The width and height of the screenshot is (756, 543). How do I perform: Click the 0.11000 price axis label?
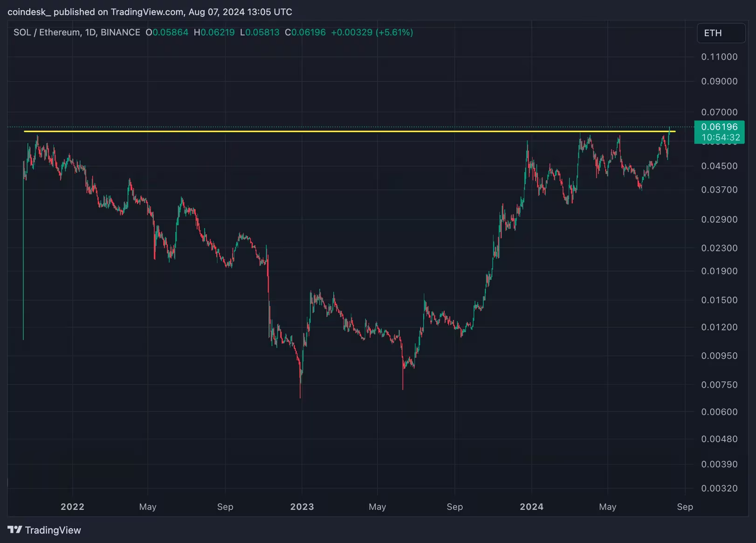coord(719,57)
